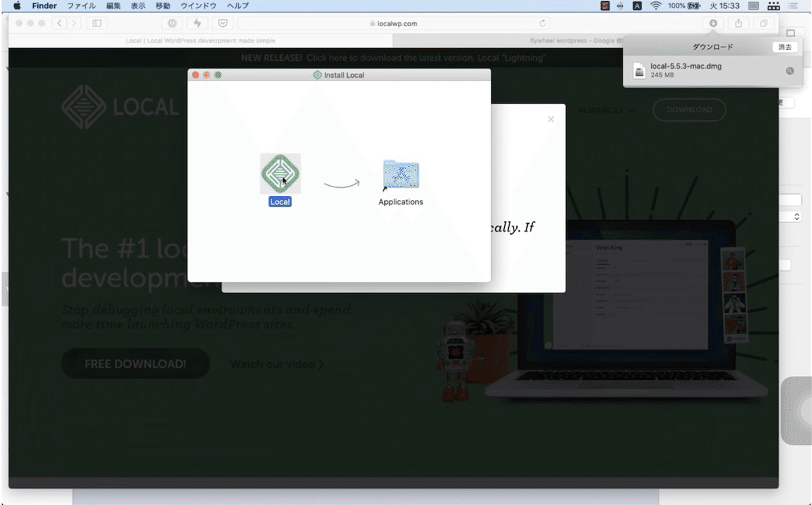Close the white modal with X

(551, 119)
